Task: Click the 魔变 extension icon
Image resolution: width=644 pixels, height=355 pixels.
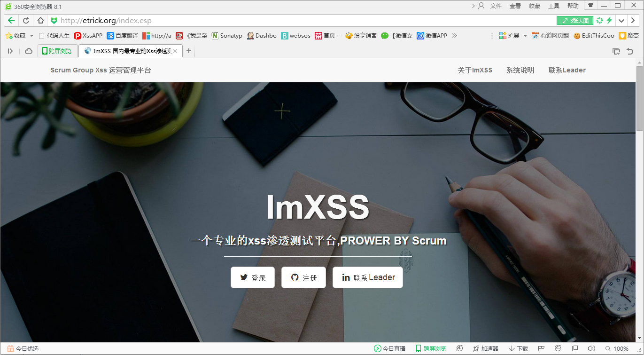Action: click(x=629, y=35)
